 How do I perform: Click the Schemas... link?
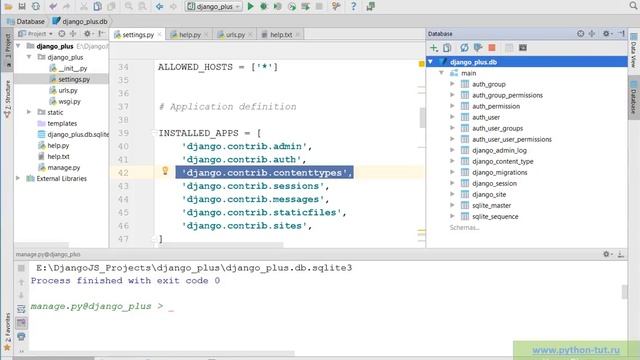464,227
